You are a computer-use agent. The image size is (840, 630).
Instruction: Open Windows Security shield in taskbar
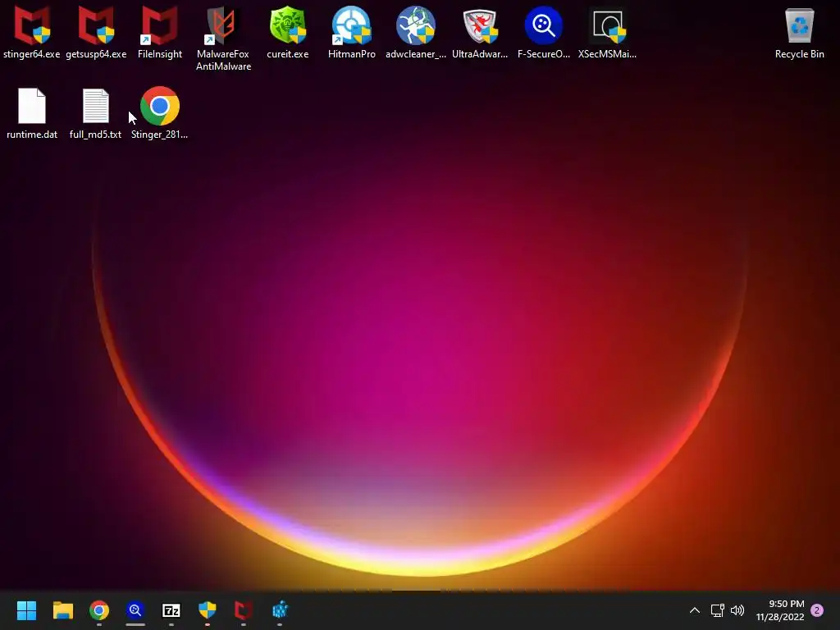click(208, 610)
